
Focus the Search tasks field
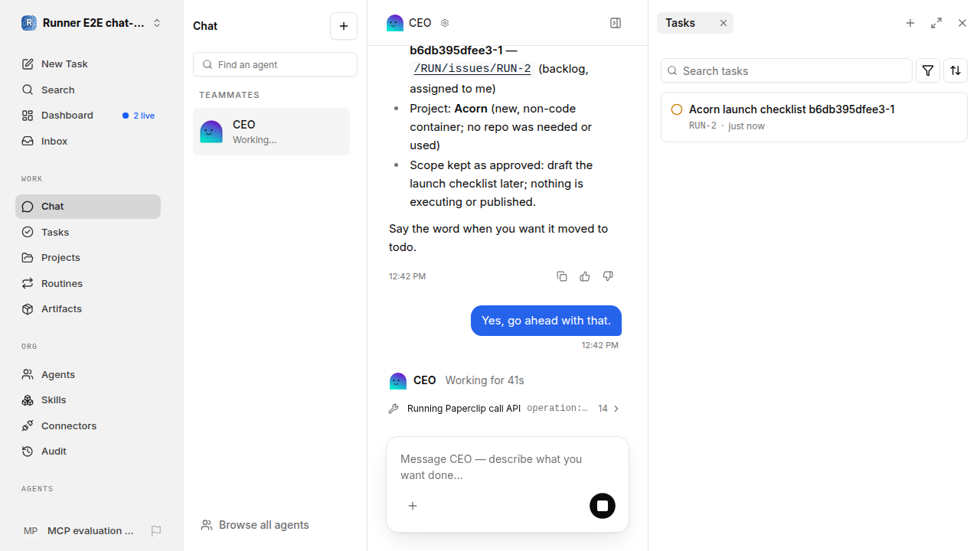tap(786, 70)
